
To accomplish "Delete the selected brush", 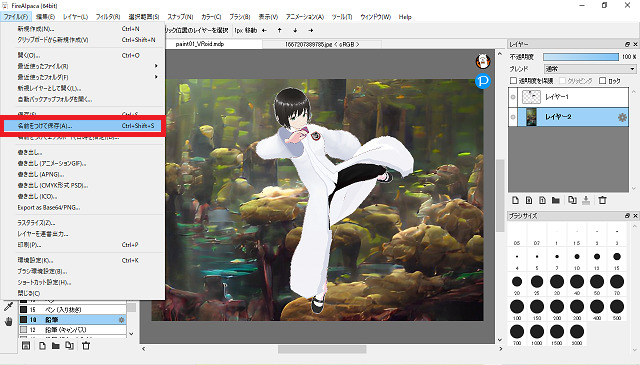I will pyautogui.click(x=86, y=346).
